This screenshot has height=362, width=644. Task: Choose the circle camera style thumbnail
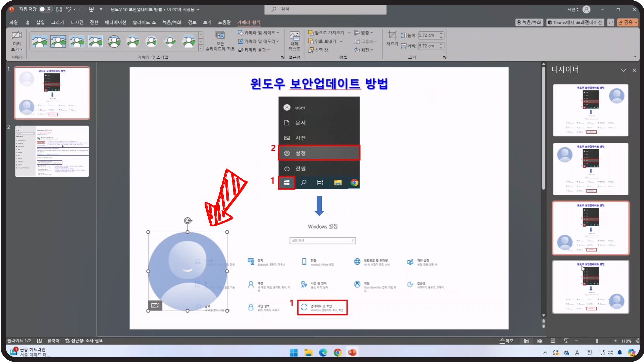(114, 41)
